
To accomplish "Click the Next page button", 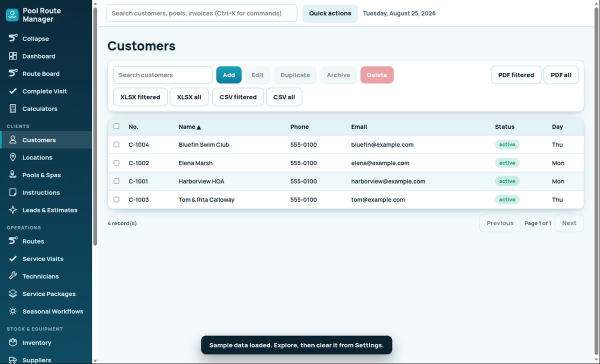I will pos(569,223).
